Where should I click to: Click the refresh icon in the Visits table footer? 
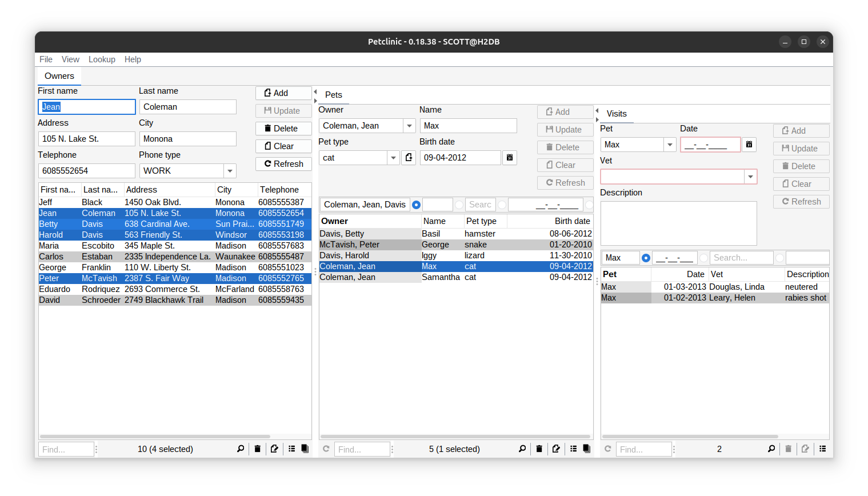coord(607,449)
